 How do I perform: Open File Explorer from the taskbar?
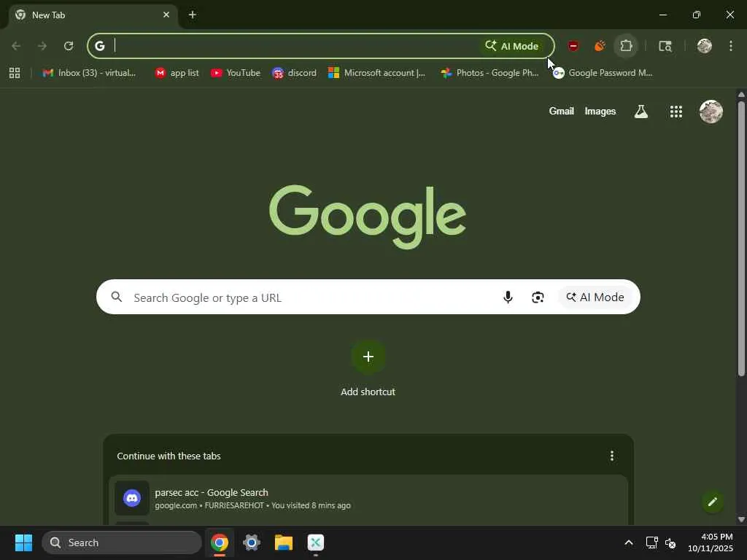[x=284, y=542]
